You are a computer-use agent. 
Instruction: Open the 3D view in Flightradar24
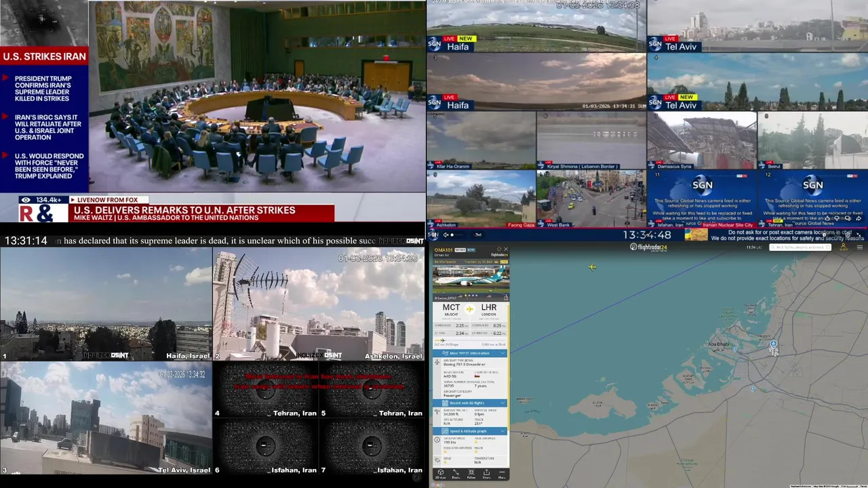pos(441,474)
